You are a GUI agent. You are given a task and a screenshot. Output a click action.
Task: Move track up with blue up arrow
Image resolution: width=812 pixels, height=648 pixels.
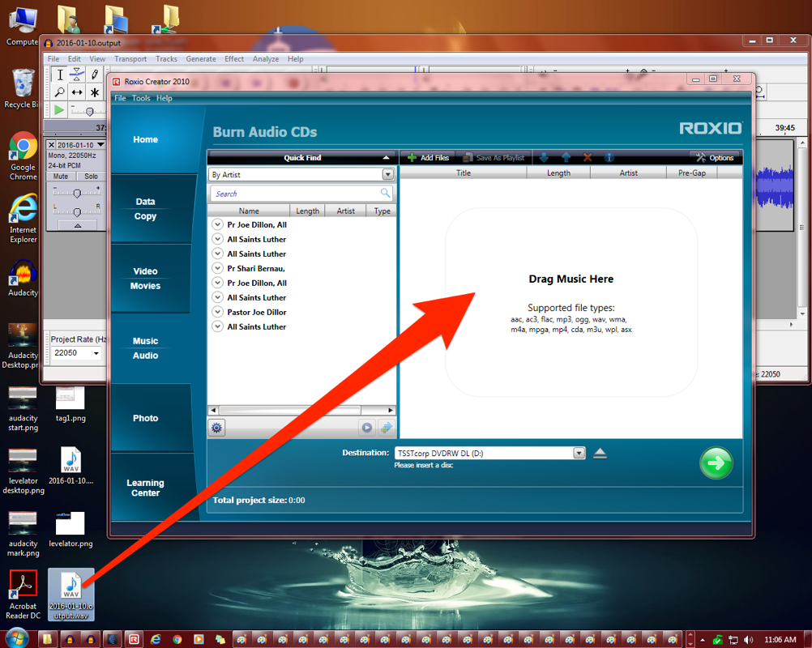(x=566, y=157)
